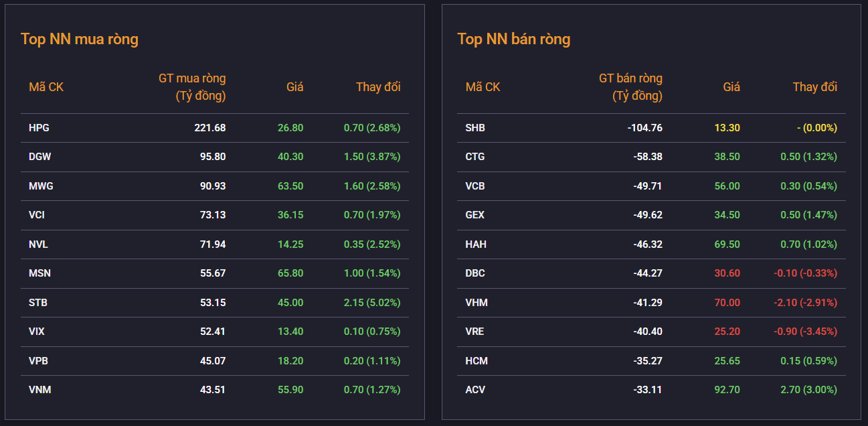Click CTG change 0.50 (1.32%)
The image size is (868, 426).
coord(809,157)
